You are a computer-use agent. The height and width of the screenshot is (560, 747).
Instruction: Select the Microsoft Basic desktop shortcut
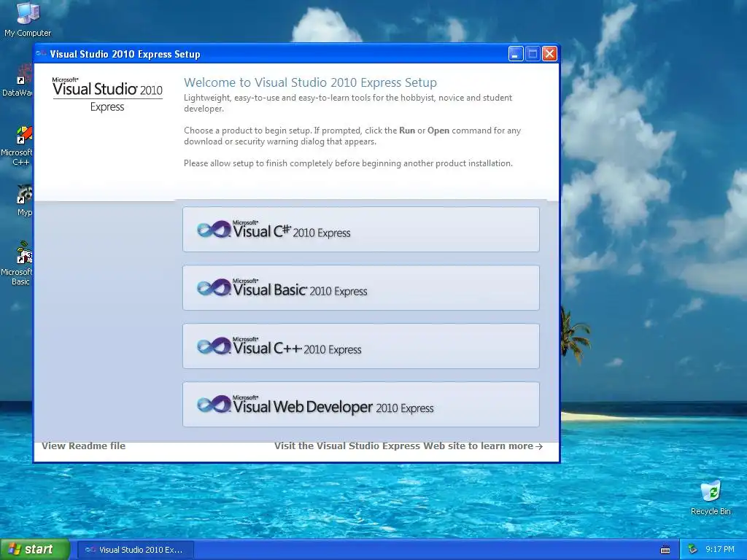(18, 263)
